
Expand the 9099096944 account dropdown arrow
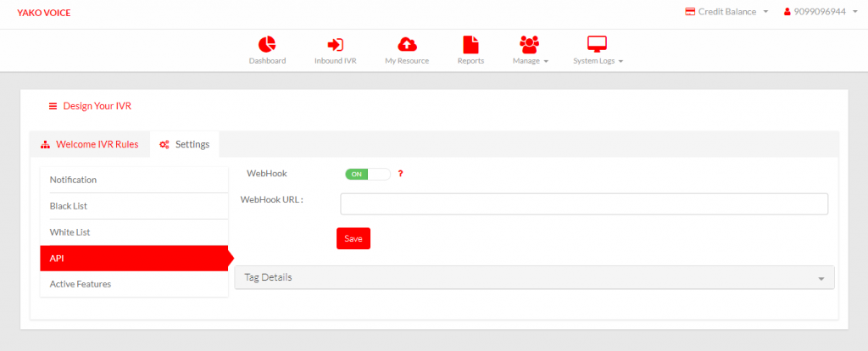coord(855,12)
